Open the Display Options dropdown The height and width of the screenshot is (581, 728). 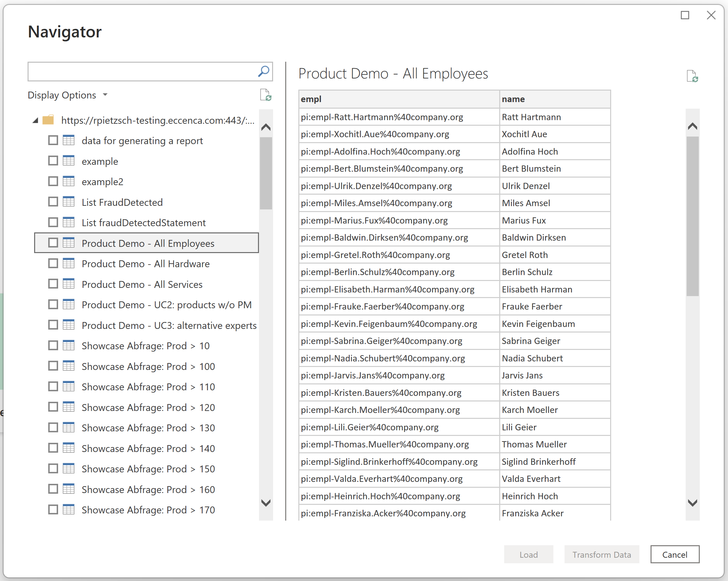point(67,95)
